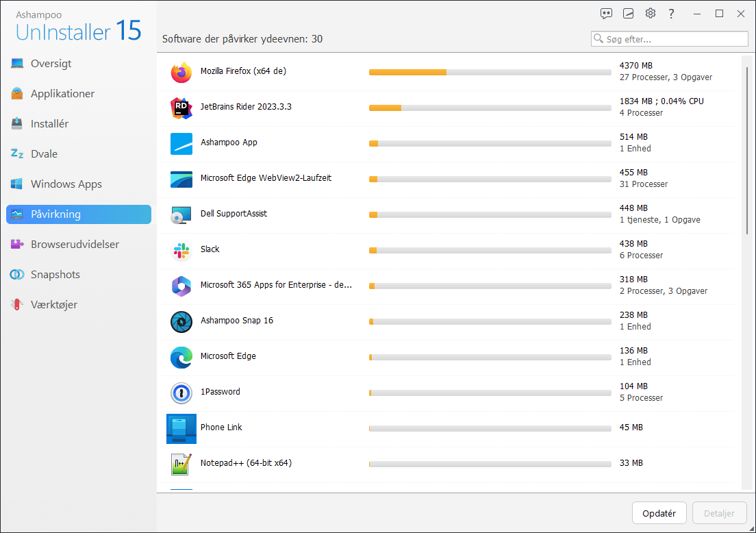
Task: Click the Værktøjer tools icon
Action: tap(17, 304)
